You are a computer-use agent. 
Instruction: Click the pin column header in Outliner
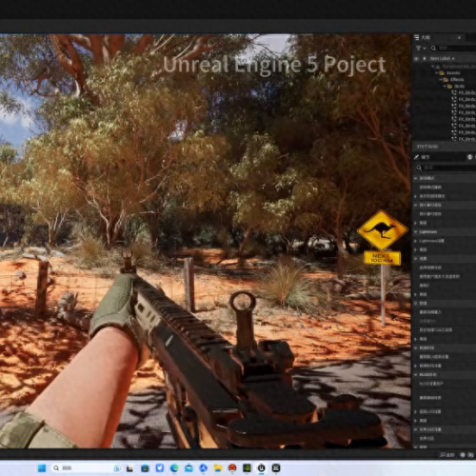coord(425,59)
